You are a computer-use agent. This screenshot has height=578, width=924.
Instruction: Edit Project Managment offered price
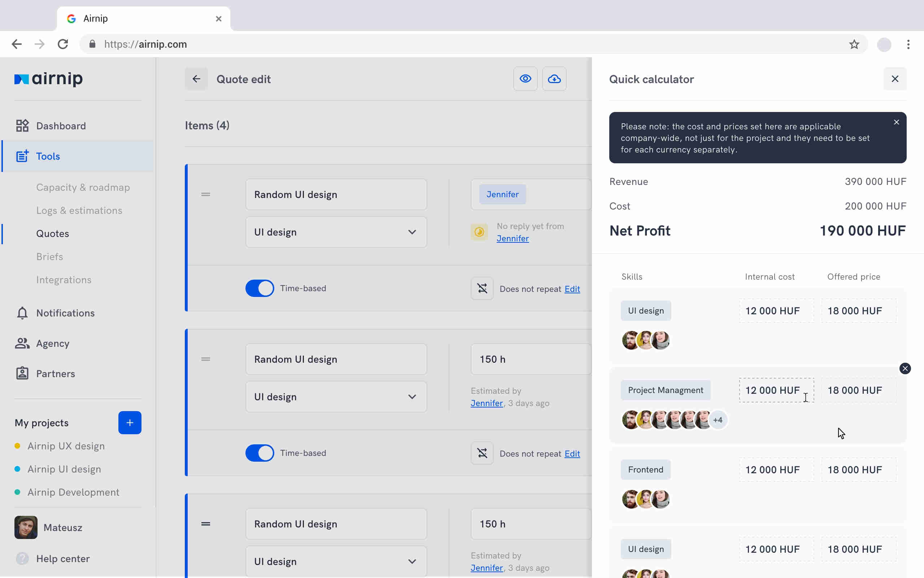[859, 390]
